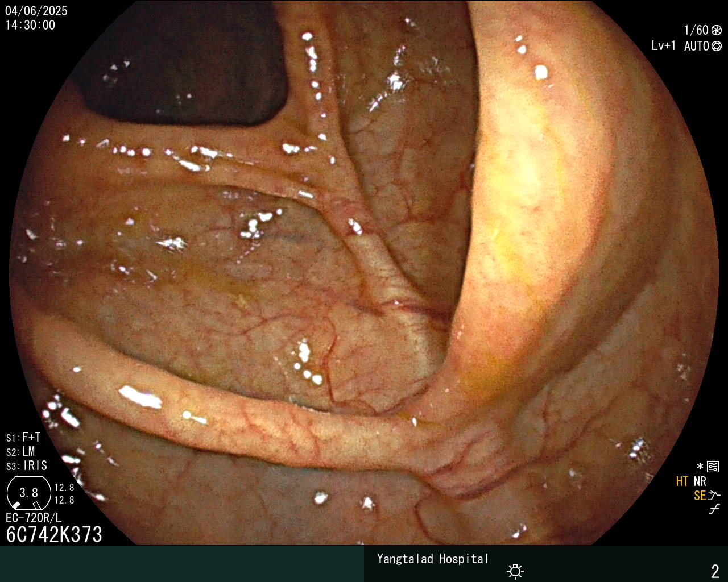Click the Yangtalad Hospital label

tap(433, 559)
